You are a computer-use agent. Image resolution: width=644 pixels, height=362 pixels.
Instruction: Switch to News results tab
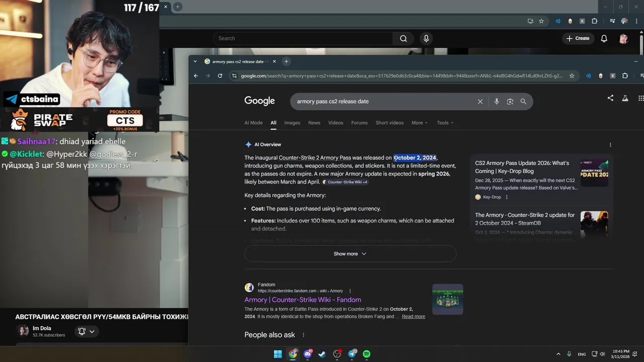click(314, 123)
